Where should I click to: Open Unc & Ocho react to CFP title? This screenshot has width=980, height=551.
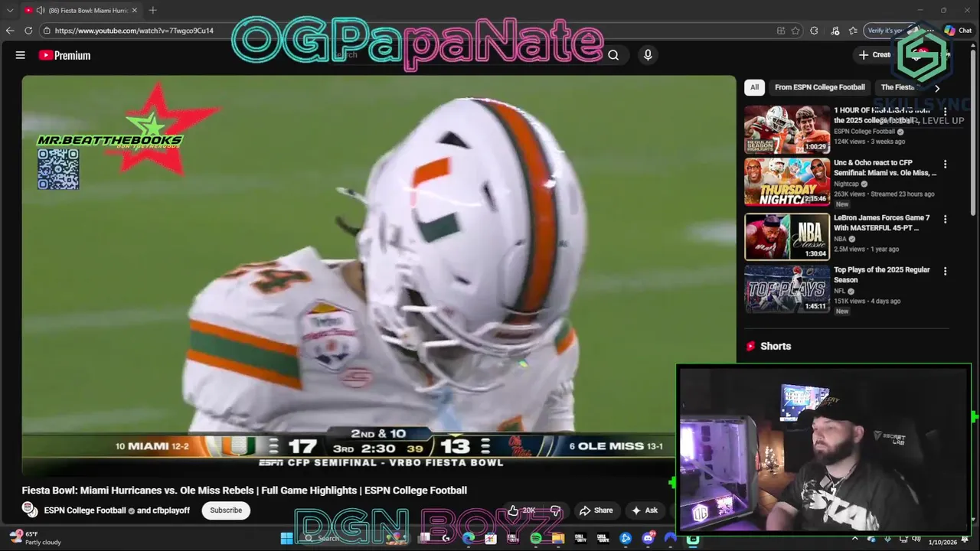tap(884, 168)
